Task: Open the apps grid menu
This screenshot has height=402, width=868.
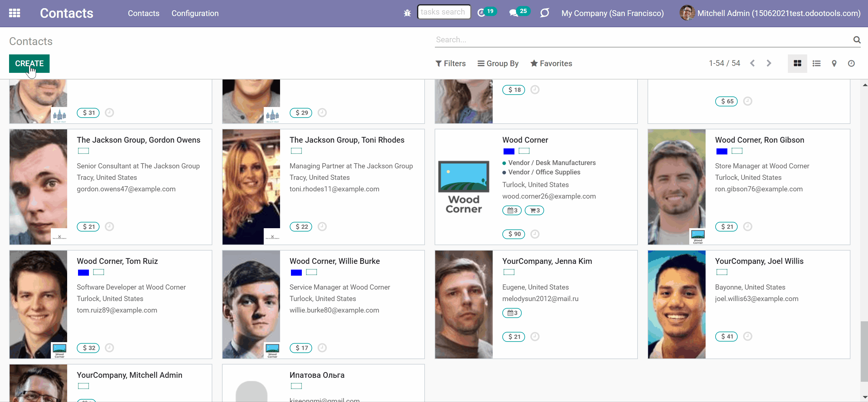Action: 15,13
